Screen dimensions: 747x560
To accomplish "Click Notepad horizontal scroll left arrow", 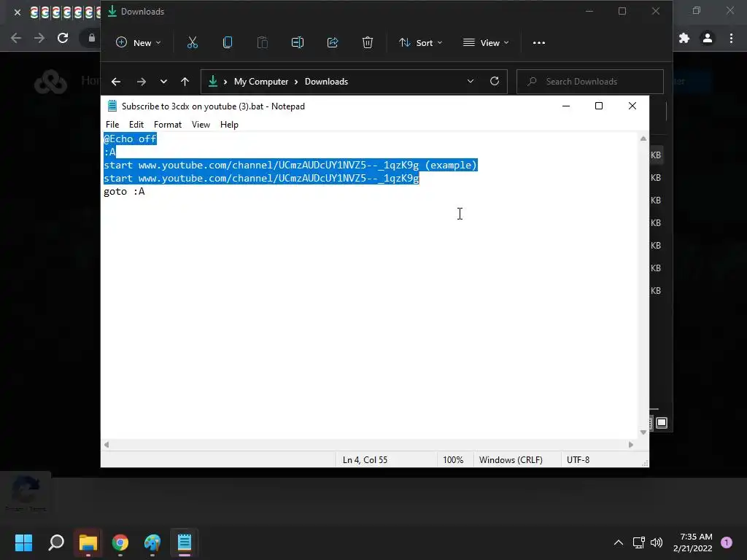I will pyautogui.click(x=107, y=445).
